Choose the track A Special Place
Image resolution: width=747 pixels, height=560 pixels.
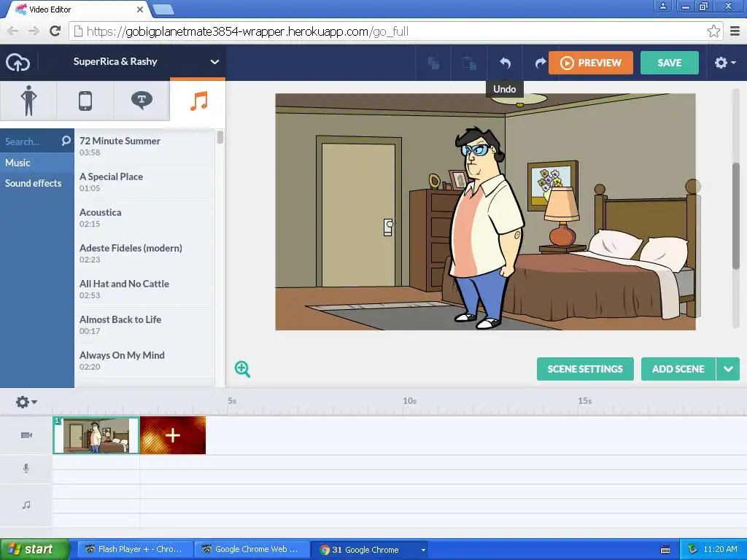(144, 182)
